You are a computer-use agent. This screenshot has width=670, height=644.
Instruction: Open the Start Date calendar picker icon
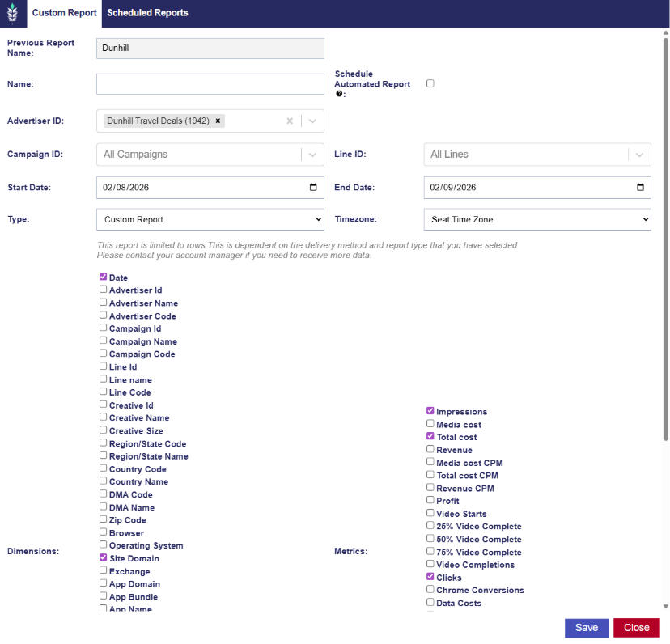[x=313, y=187]
